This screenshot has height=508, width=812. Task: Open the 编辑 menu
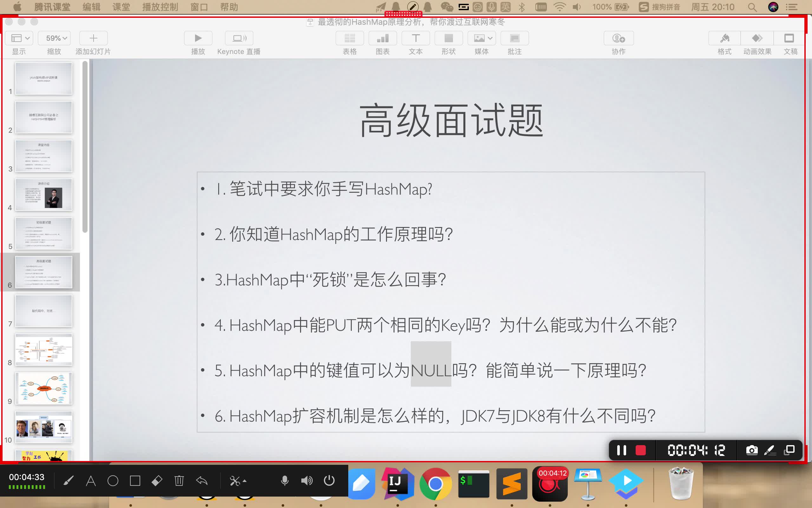coord(92,7)
